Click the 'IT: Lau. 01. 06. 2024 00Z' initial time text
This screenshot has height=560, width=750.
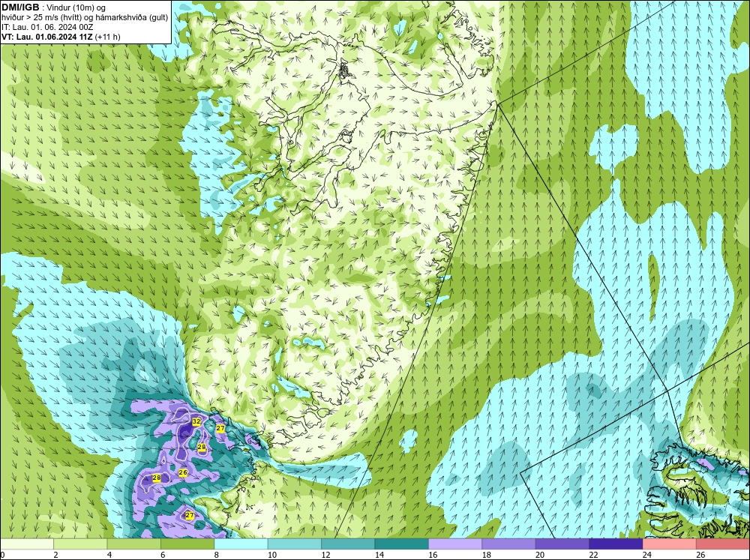click(47, 27)
